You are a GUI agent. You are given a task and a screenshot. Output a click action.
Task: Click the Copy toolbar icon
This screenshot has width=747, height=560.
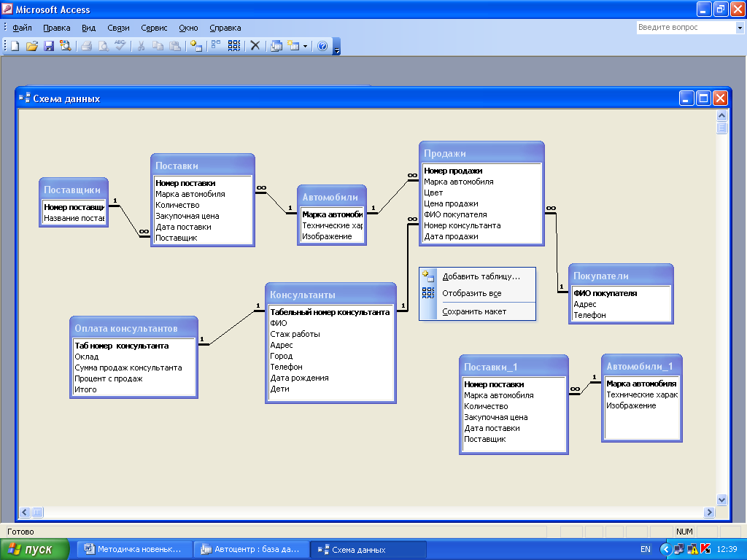(x=158, y=46)
